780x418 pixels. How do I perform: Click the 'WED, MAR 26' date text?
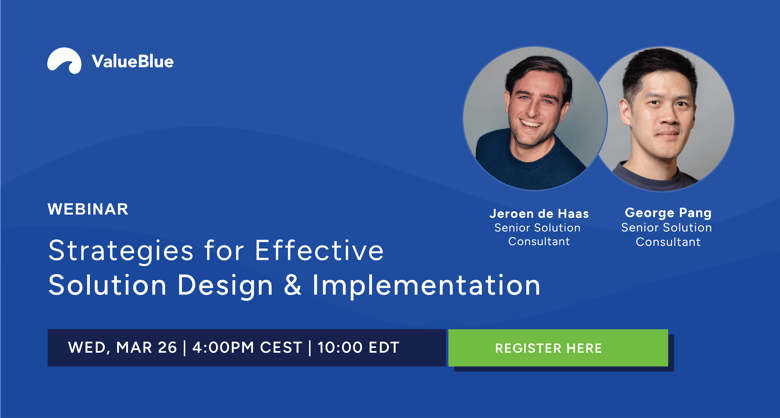coord(122,348)
